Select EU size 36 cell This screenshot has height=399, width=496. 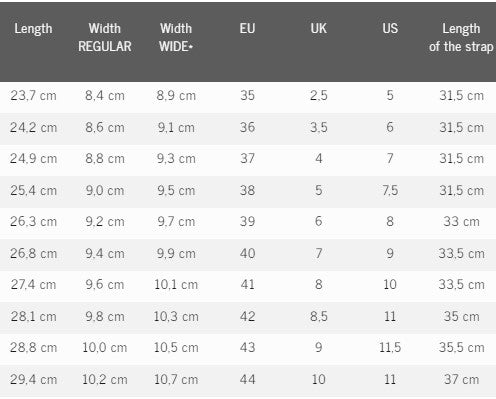[x=247, y=127]
